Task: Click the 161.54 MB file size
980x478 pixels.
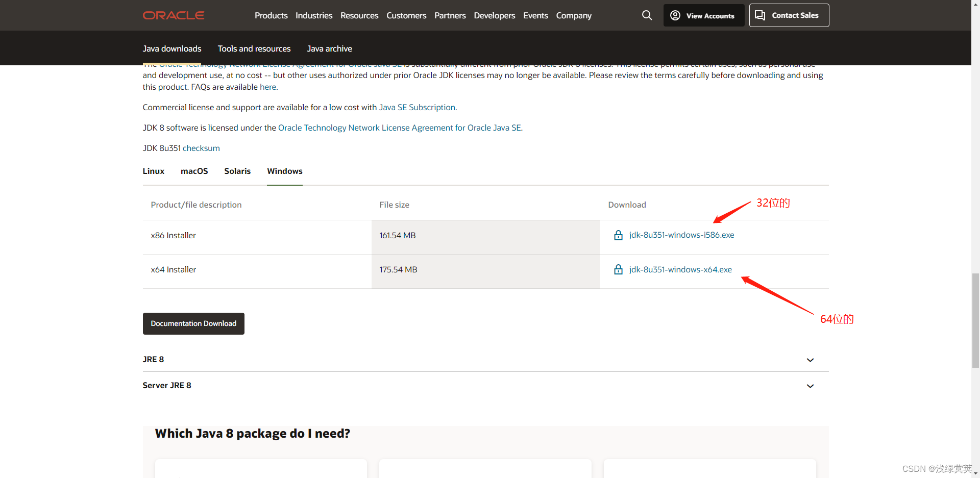Action: coord(398,235)
